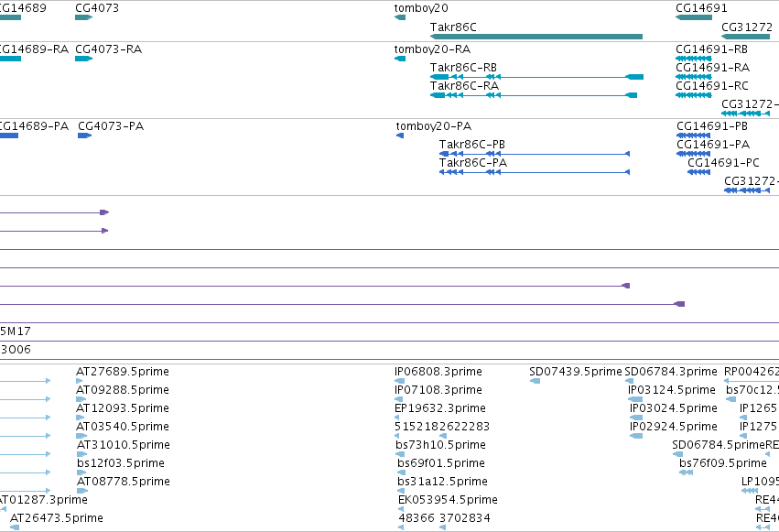This screenshot has height=532, width=779.
Task: Click the IP07108.3prime EST label
Action: (438, 390)
